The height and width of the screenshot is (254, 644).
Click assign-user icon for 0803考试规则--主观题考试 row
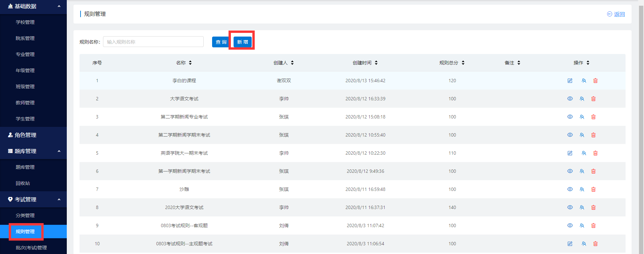pos(584,244)
